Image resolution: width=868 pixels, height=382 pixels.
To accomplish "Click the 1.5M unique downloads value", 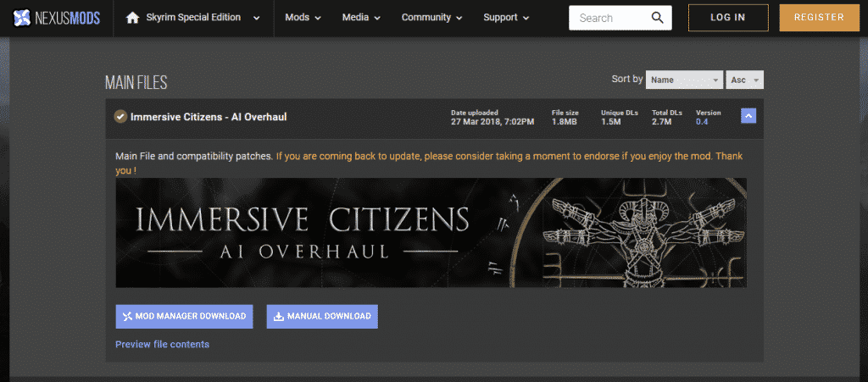I will pyautogui.click(x=611, y=122).
